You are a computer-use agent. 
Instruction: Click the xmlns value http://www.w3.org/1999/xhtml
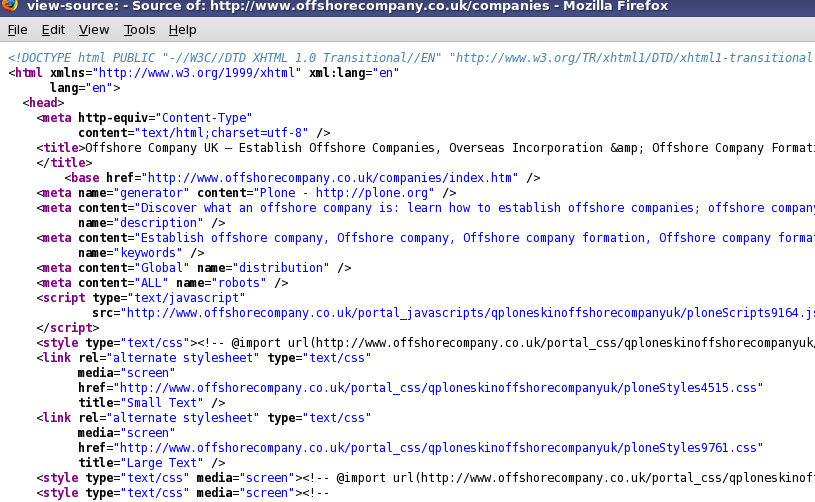196,73
